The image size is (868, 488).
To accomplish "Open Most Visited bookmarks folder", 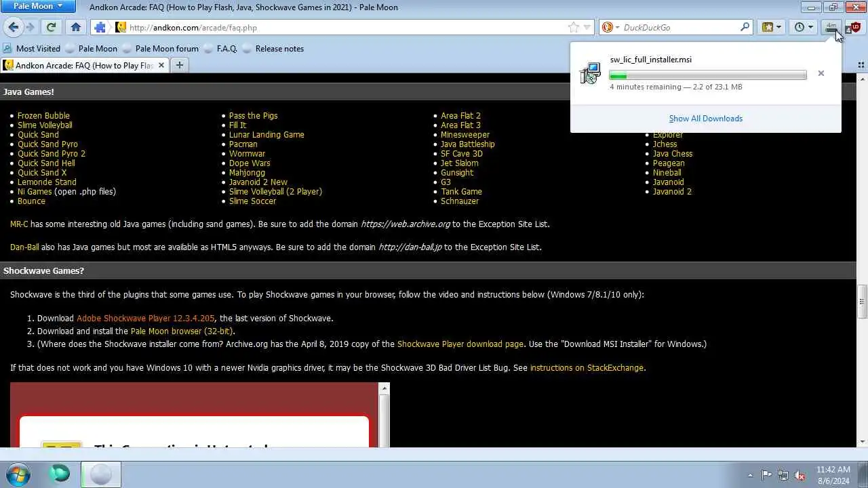I will (x=32, y=49).
